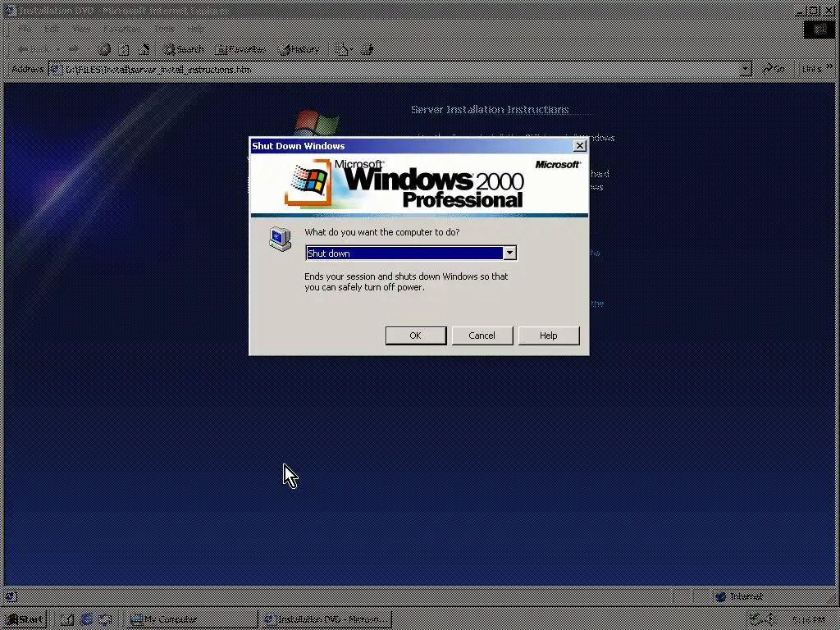Expand the Links toolbar chevron
The height and width of the screenshot is (630, 840).
click(830, 66)
